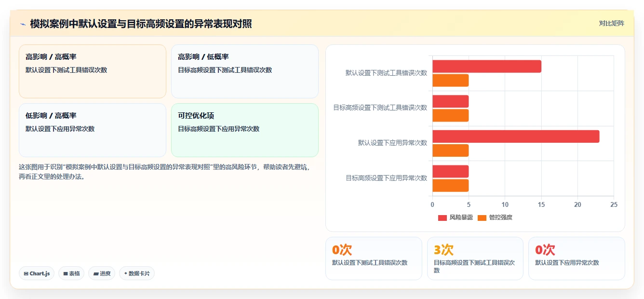Click the 表格 tag
This screenshot has width=644, height=299.
(x=71, y=273)
